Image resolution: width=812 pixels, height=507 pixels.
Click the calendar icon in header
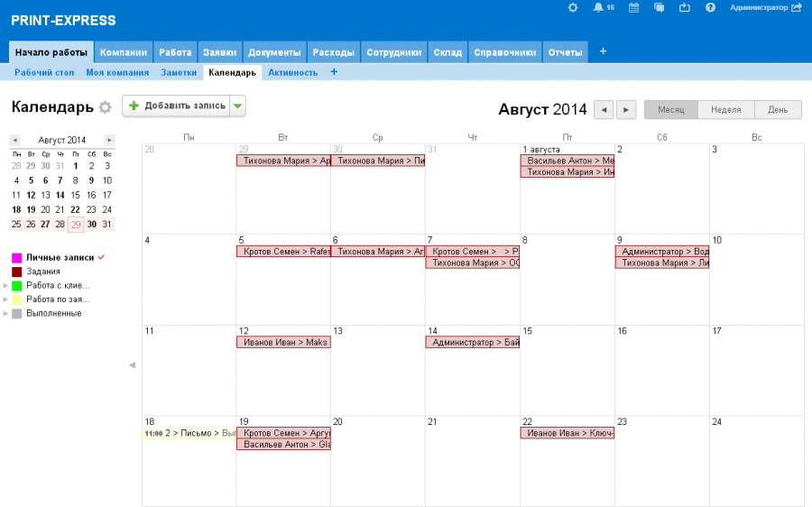tap(634, 7)
